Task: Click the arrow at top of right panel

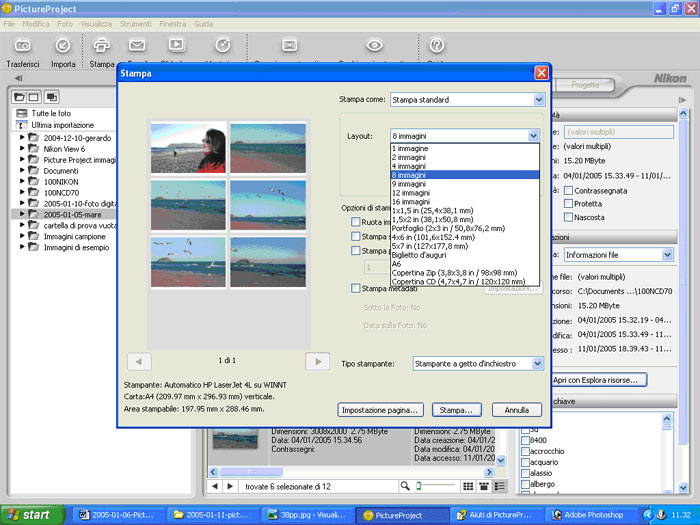Action: pos(682,100)
